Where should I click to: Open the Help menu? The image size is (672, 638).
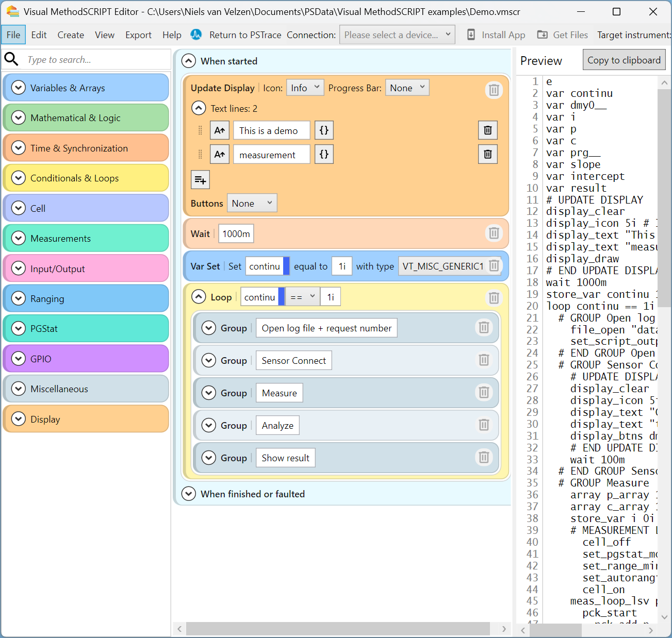(x=172, y=35)
